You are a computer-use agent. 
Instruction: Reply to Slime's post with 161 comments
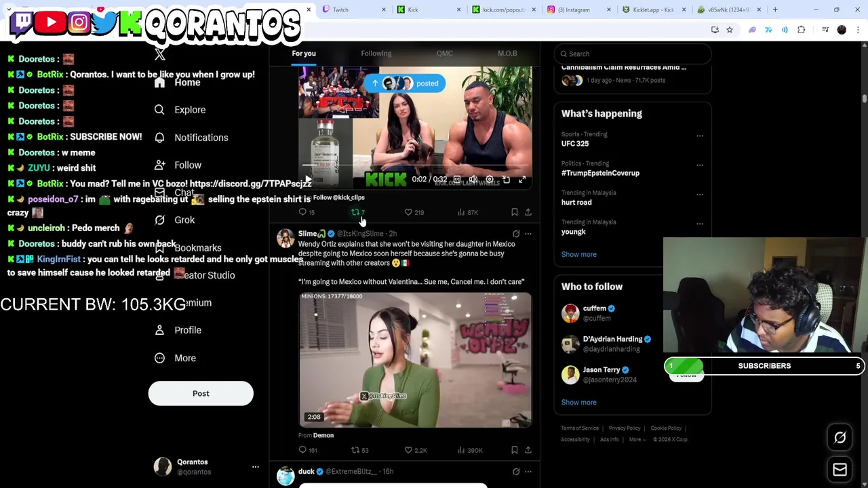[308, 450]
